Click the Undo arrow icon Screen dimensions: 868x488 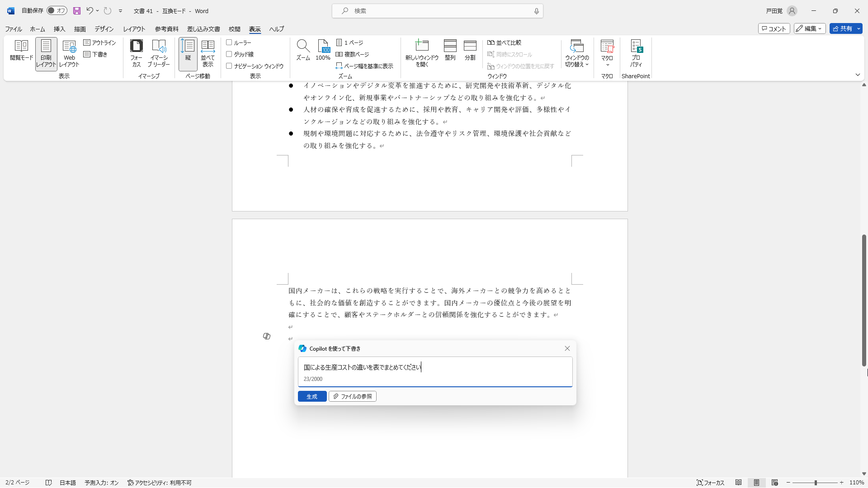(90, 11)
